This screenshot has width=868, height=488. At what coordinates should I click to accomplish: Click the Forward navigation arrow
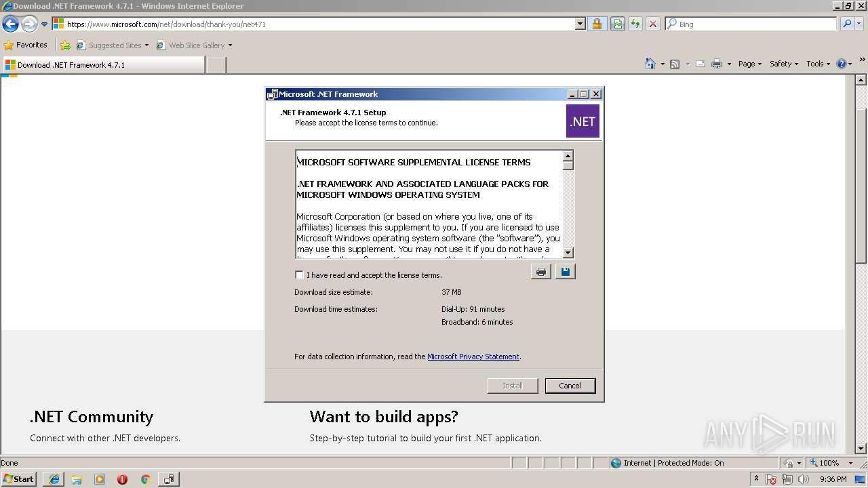pos(29,24)
